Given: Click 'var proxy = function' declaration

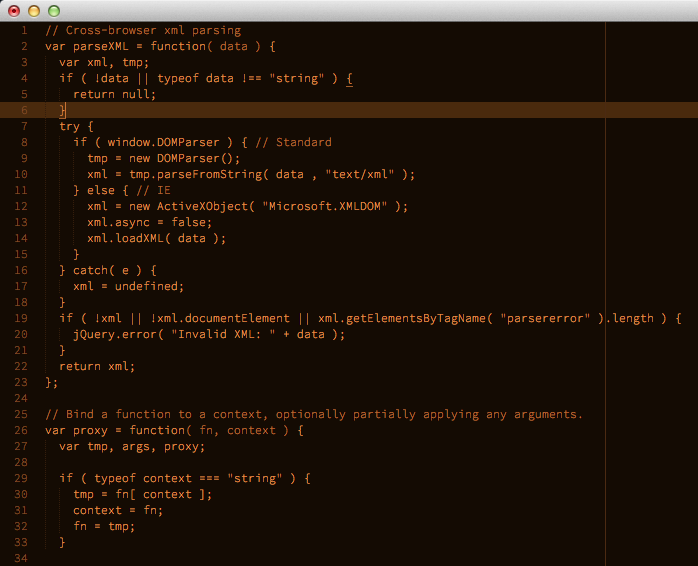Looking at the screenshot, I should [x=115, y=431].
